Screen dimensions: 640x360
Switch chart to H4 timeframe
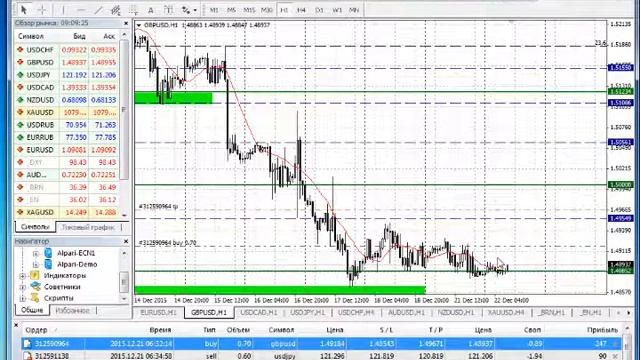click(301, 10)
